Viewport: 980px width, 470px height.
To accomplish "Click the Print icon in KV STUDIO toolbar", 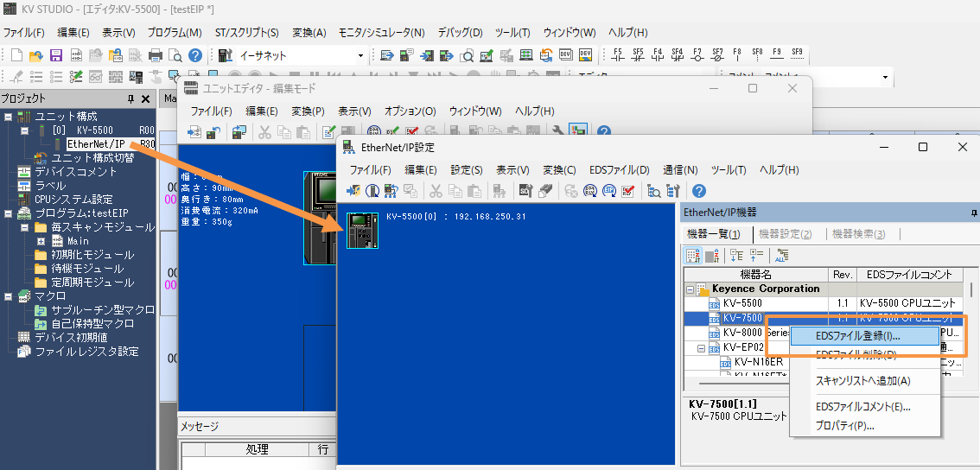I will click(x=156, y=55).
